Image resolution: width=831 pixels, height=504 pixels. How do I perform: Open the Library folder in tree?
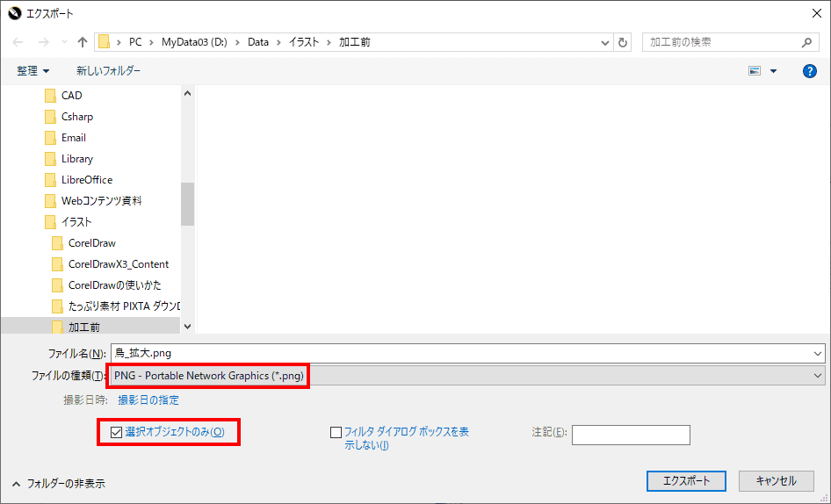[69, 159]
